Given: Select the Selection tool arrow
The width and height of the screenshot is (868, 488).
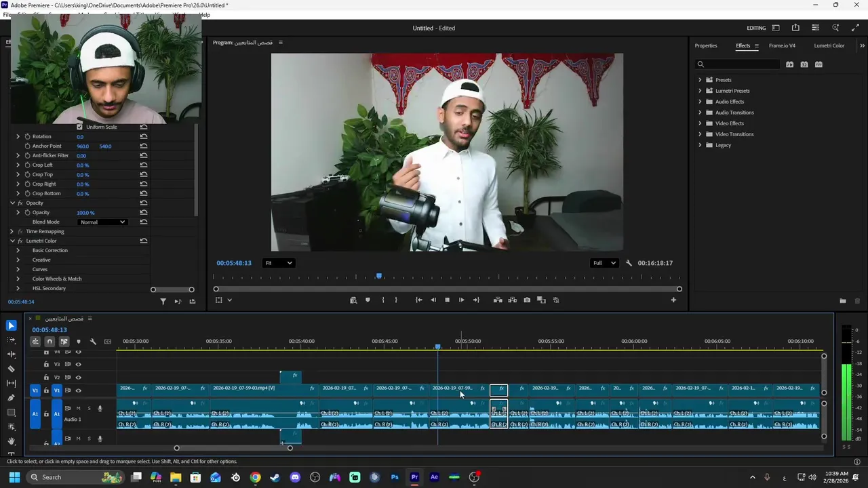Looking at the screenshot, I should click(11, 326).
